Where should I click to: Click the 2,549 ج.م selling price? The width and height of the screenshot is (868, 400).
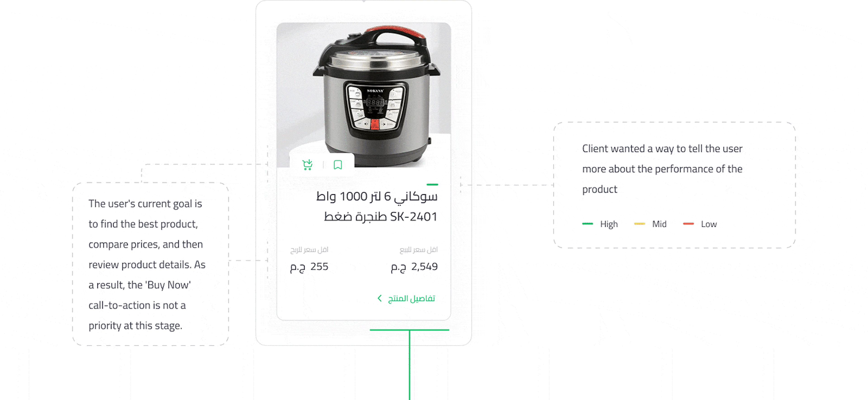(x=414, y=267)
